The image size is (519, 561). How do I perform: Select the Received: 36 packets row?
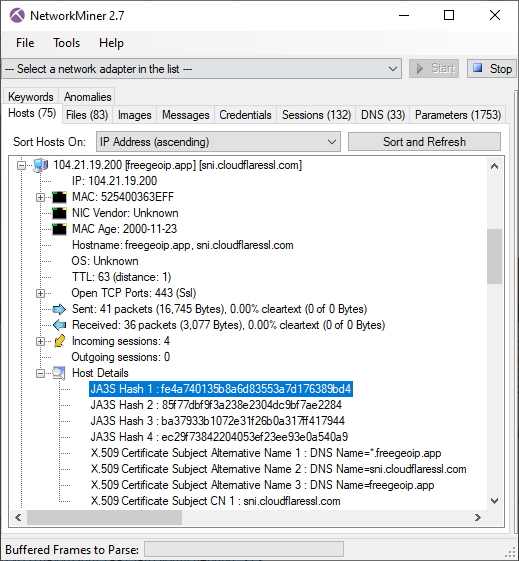pos(228,325)
